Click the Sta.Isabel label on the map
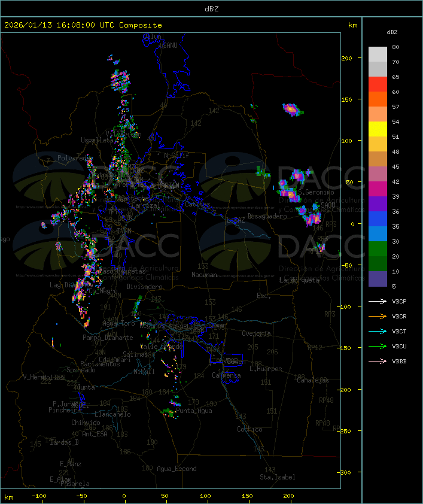Viewport: 423px width, 504px height. [277, 477]
